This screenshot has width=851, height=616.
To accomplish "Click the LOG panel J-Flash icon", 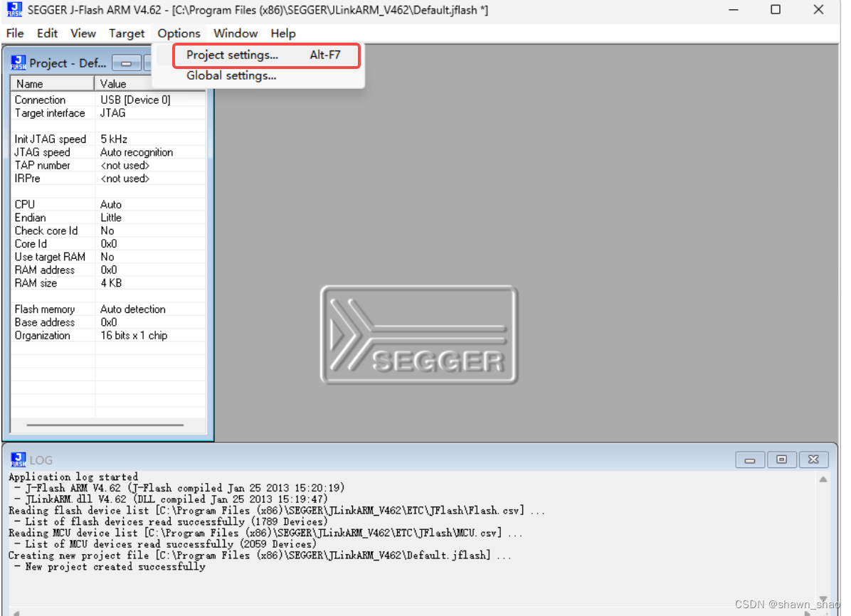I will 18,460.
